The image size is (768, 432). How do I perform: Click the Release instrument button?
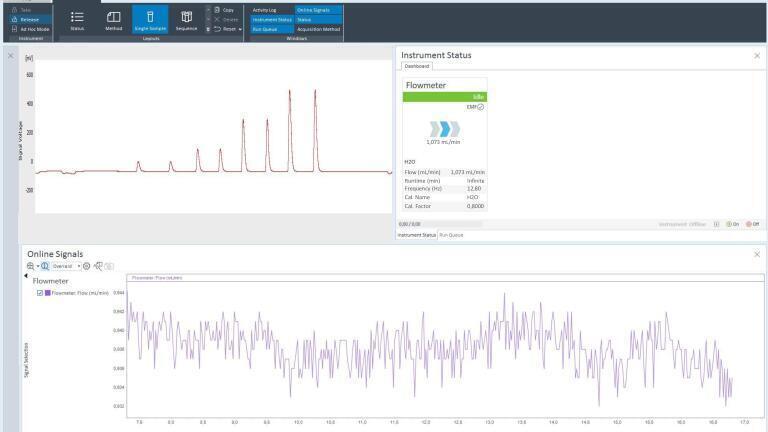(x=29, y=20)
